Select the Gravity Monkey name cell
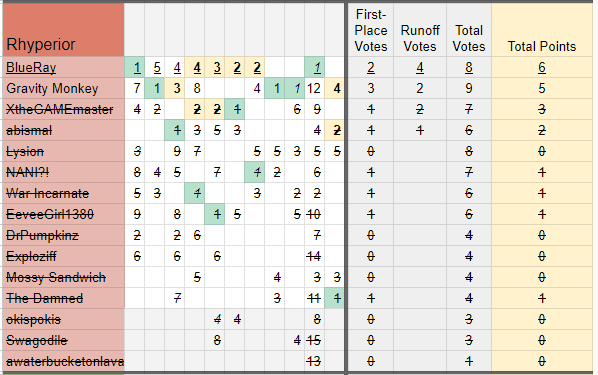598x375 pixels. (x=63, y=89)
